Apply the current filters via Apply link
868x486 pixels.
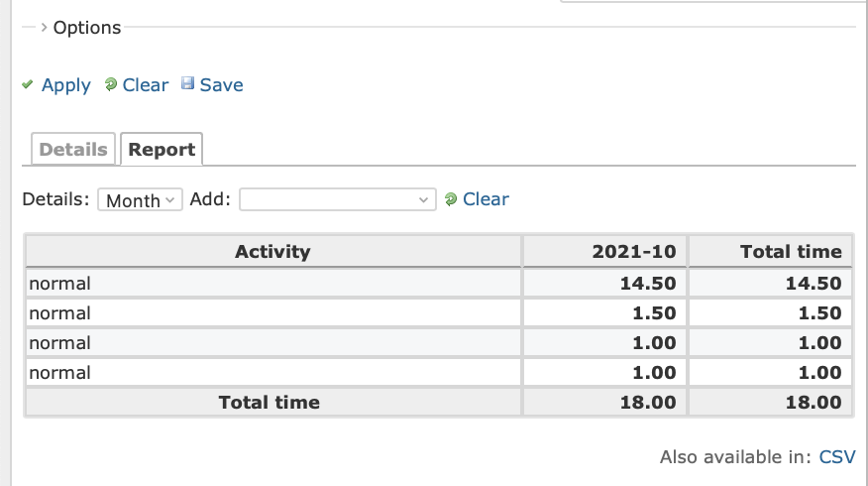coord(65,84)
